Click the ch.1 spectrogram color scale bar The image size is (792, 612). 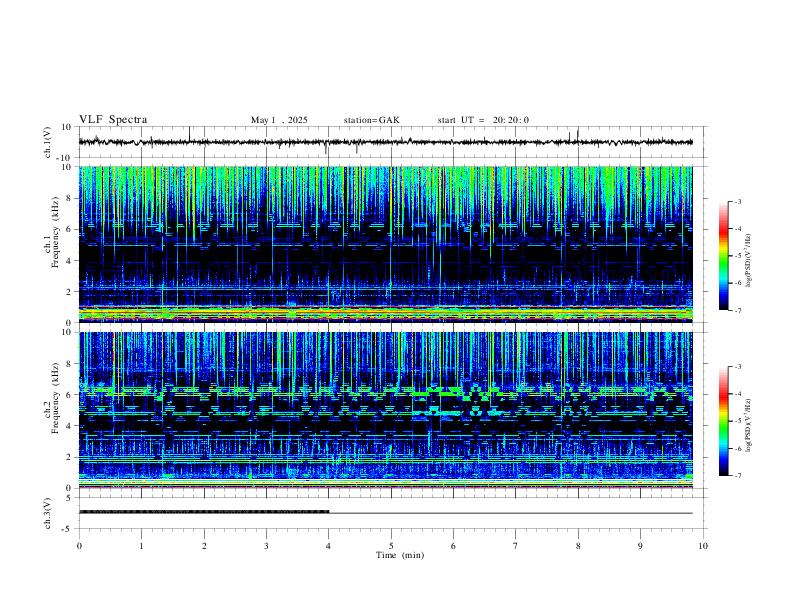(x=724, y=256)
